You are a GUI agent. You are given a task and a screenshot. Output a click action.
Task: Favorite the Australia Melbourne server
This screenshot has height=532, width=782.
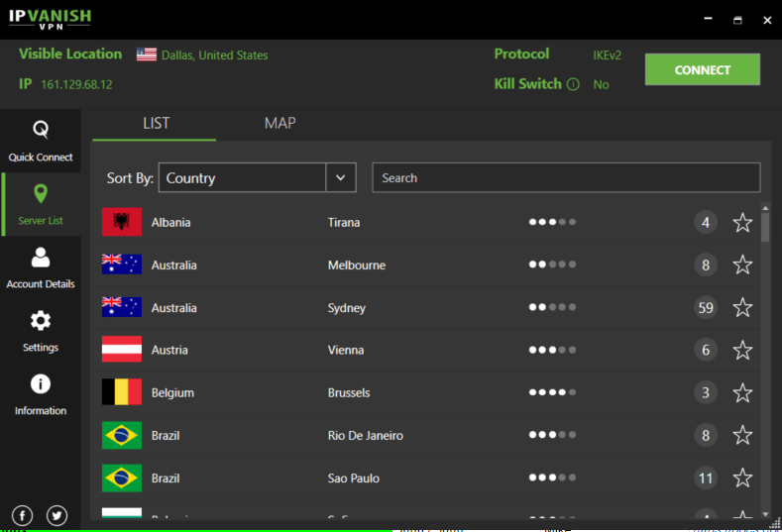tap(742, 265)
